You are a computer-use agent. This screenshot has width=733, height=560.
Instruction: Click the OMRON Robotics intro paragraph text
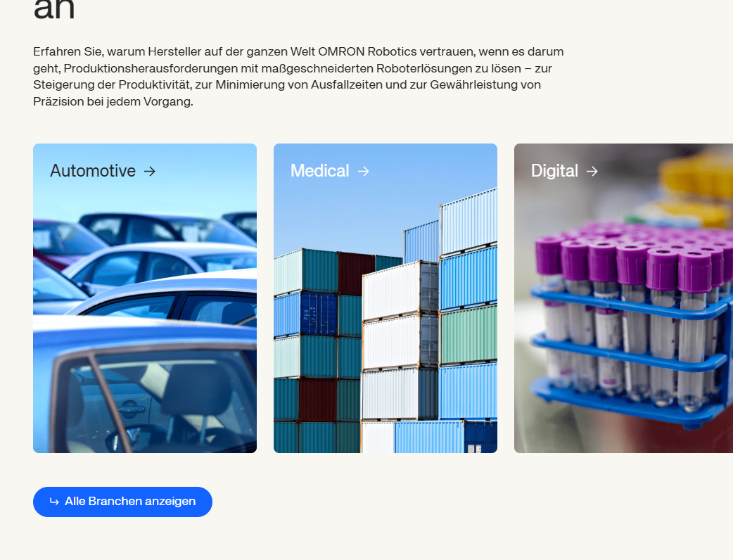(298, 76)
